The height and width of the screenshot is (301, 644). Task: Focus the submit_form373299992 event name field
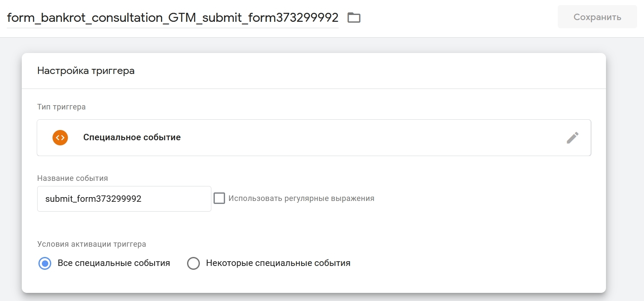pos(124,199)
